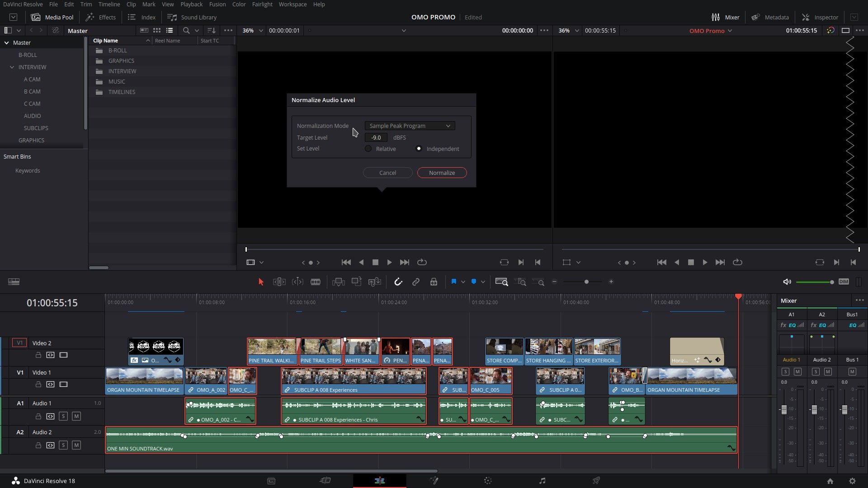Open the Inspector panel
Viewport: 868px width, 488px height.
(x=820, y=17)
